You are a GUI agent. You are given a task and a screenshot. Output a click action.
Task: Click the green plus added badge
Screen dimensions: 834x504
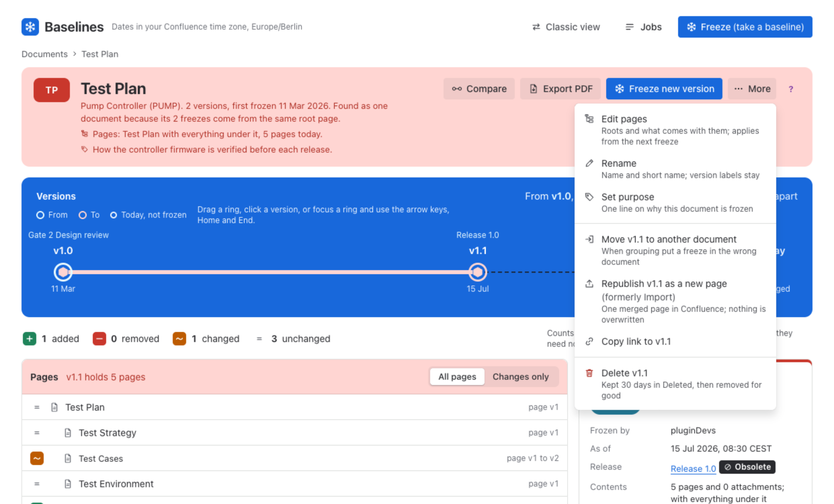coord(30,338)
